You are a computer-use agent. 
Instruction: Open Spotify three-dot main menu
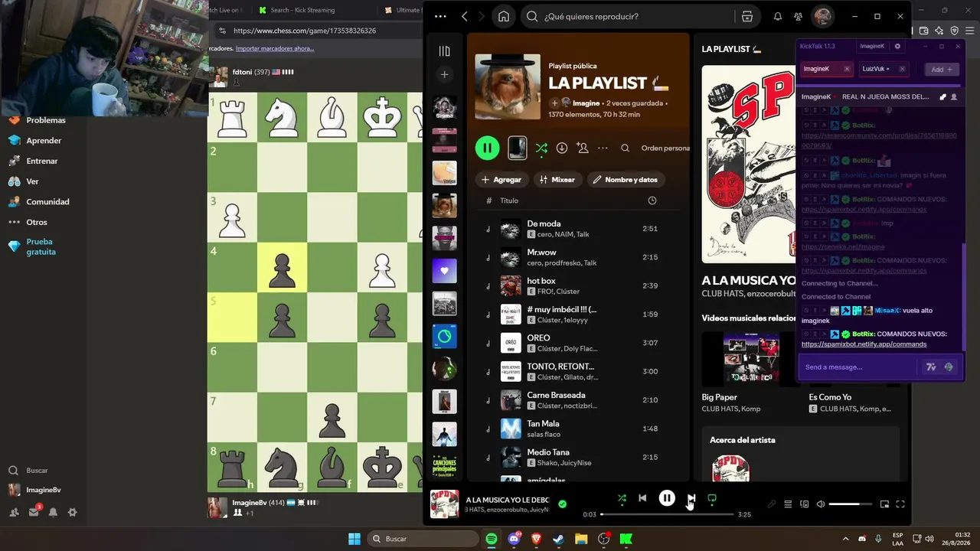pos(439,16)
